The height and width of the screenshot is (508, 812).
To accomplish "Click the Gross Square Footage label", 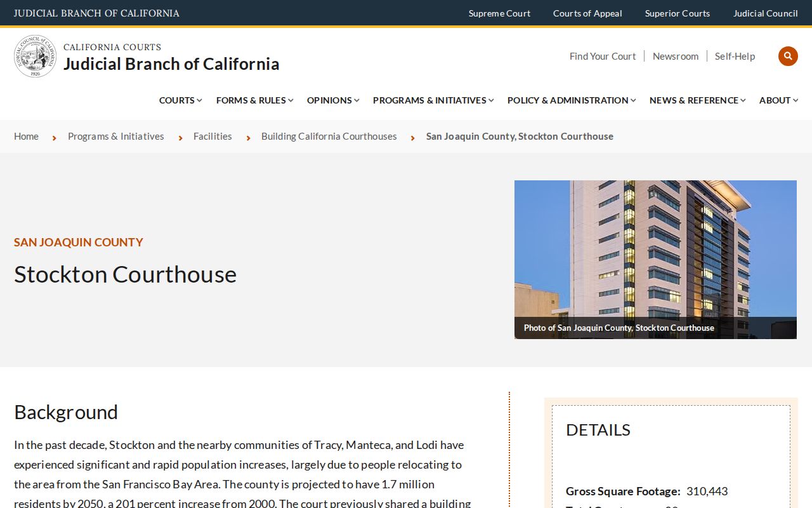I will [x=623, y=491].
